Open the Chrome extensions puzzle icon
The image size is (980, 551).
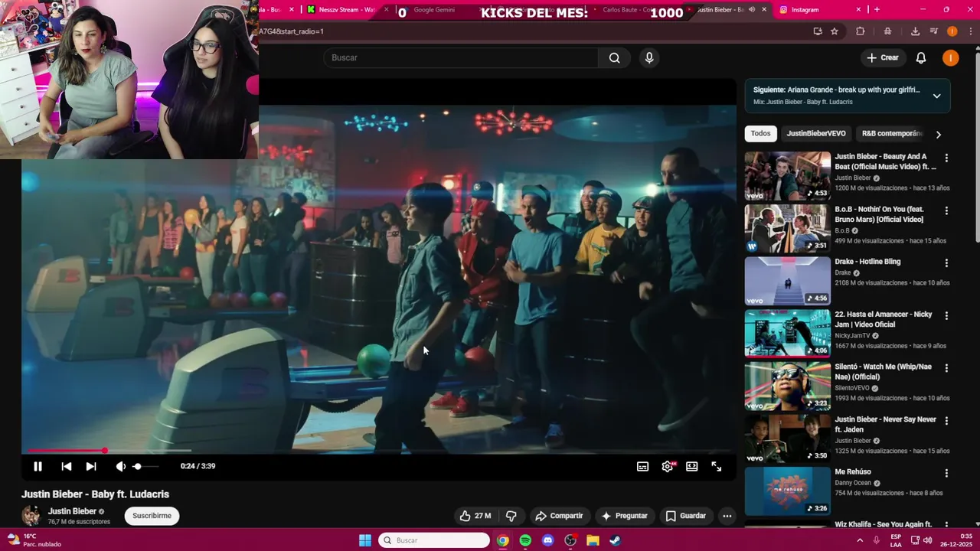(861, 31)
